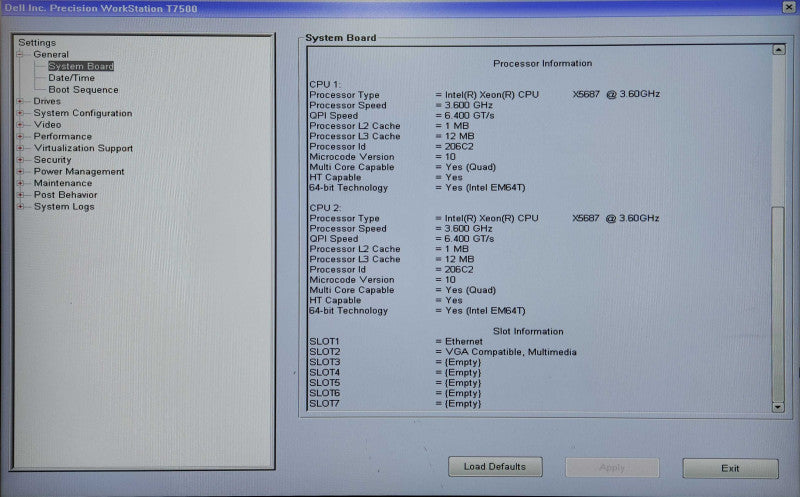The width and height of the screenshot is (800, 497).
Task: Select the Video category label
Action: click(x=47, y=125)
